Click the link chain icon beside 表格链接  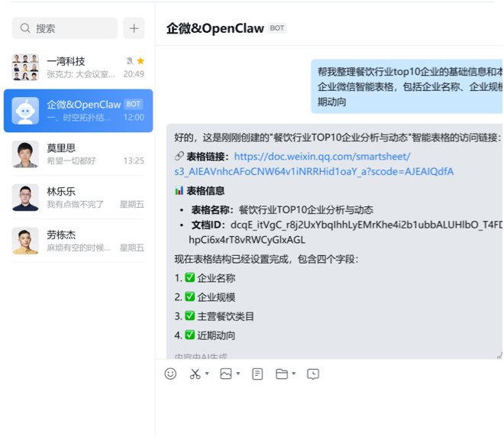click(x=179, y=156)
